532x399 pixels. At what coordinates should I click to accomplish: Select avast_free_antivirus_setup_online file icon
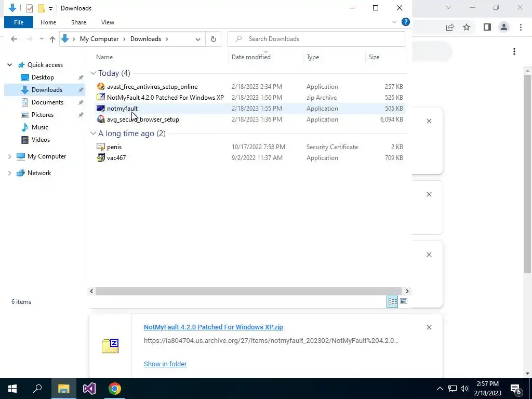[101, 87]
